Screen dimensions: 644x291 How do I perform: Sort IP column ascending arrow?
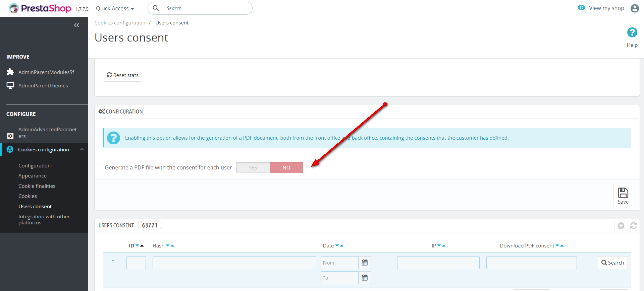pos(444,246)
